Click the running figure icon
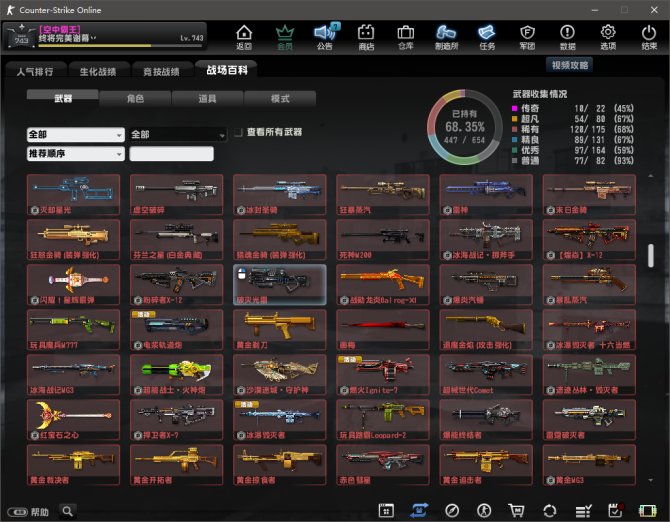 tap(484, 510)
